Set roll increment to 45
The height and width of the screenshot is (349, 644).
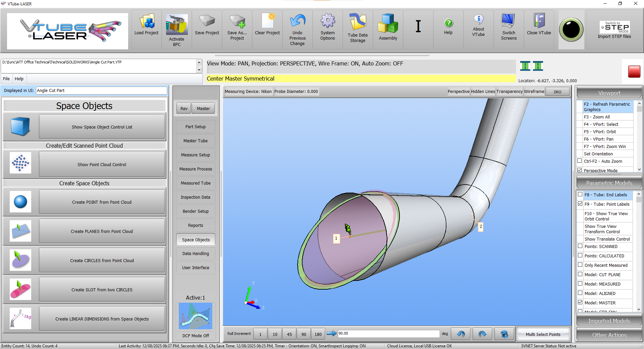[289, 334]
